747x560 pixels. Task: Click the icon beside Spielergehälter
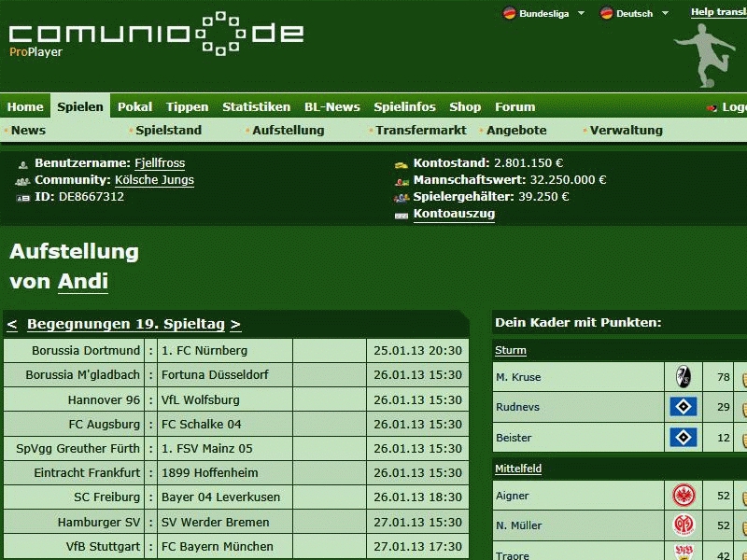[402, 198]
